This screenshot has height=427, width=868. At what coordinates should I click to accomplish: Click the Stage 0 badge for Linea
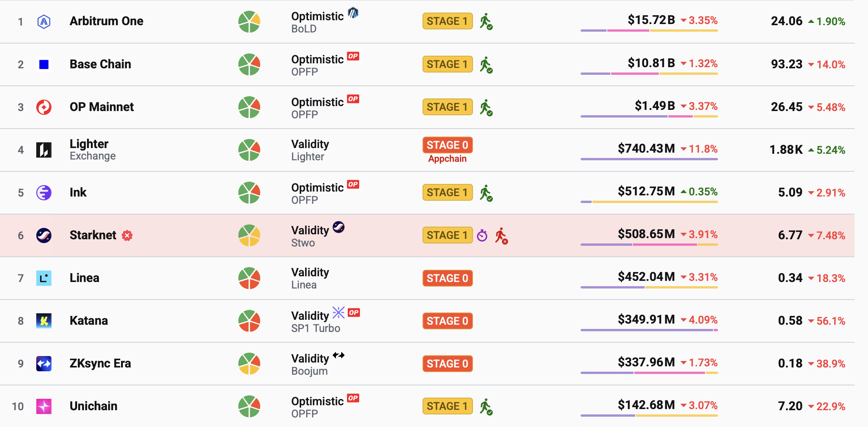click(x=447, y=278)
